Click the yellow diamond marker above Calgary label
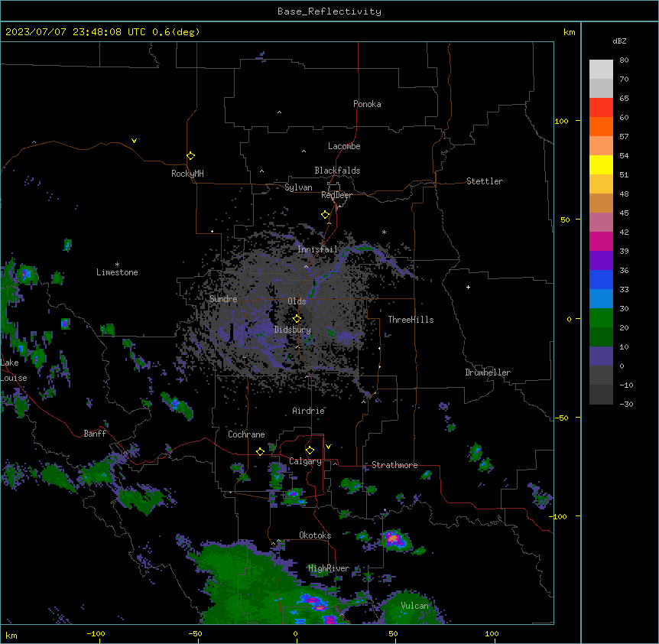Screen dimensions: 659x644 click(310, 450)
